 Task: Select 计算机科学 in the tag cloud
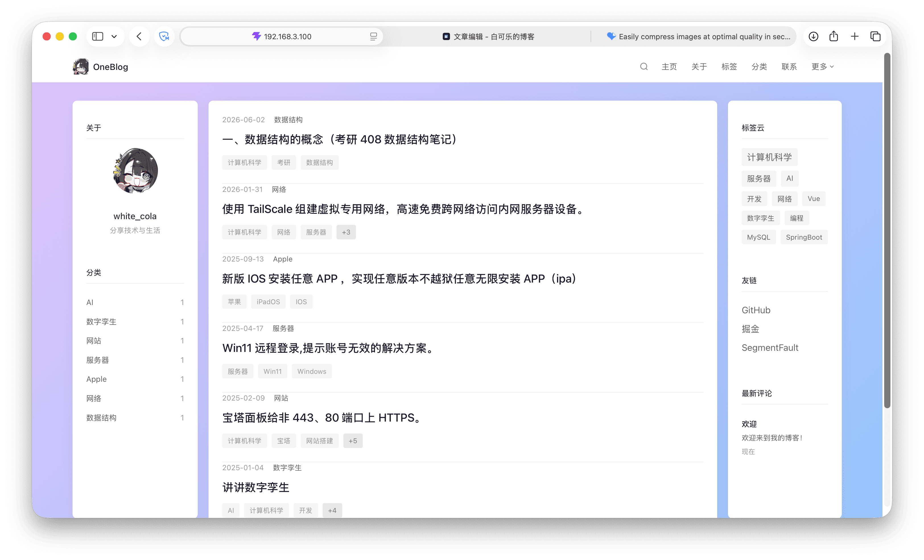coord(770,157)
